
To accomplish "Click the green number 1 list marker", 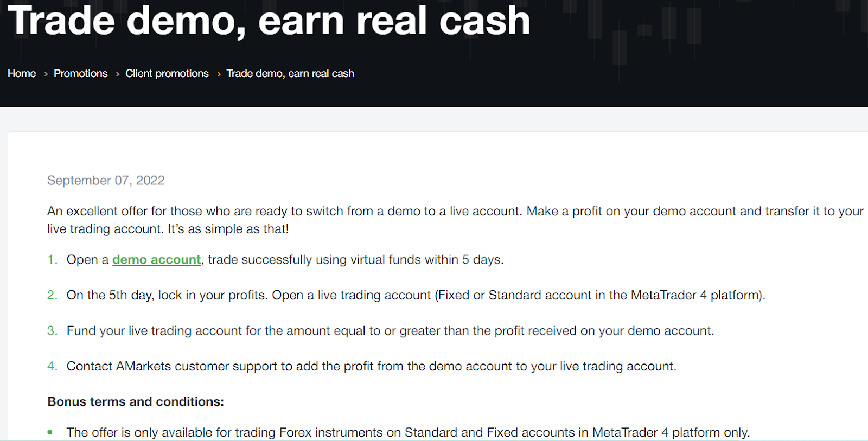I will (52, 260).
